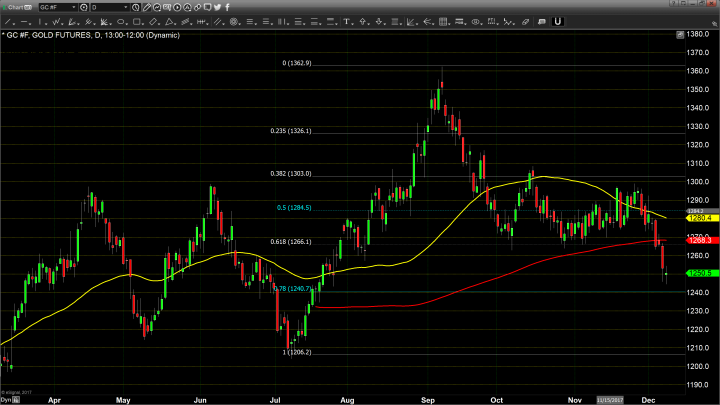
Task: Share chart via Facebook icon
Action: 227,7
